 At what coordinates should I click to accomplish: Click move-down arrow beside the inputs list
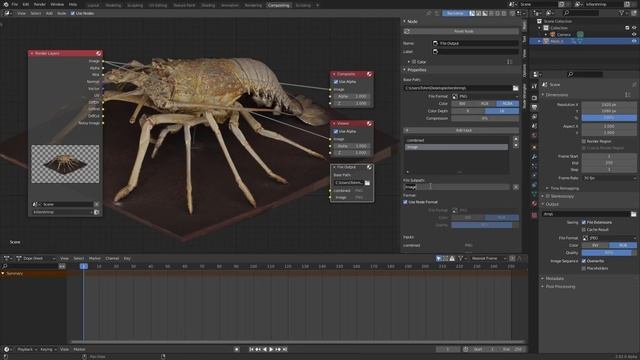(x=516, y=146)
